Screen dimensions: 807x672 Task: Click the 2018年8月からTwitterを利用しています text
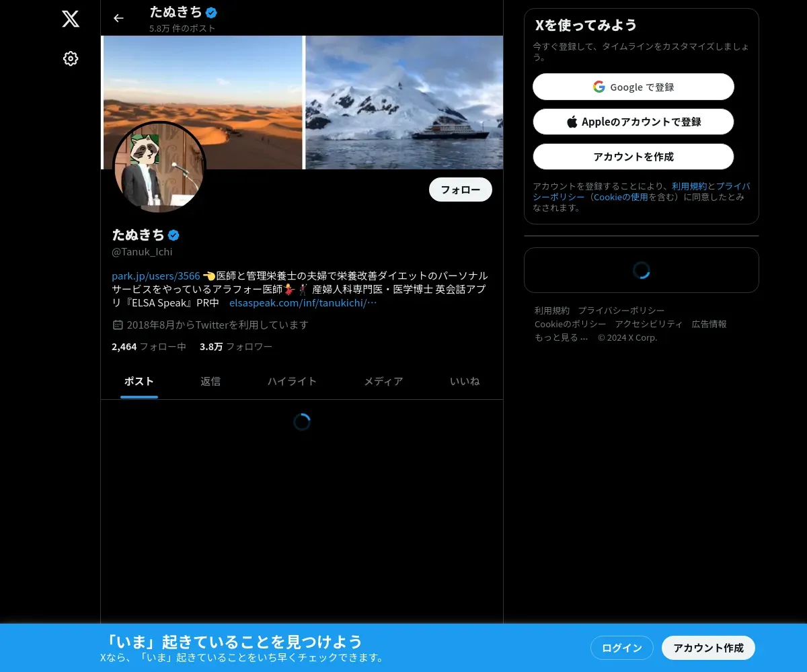217,325
